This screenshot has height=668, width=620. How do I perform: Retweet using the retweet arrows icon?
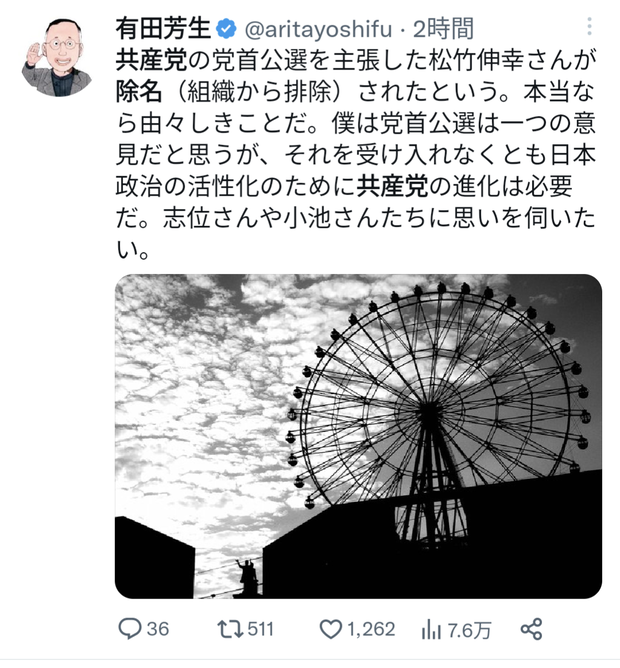pyautogui.click(x=230, y=629)
